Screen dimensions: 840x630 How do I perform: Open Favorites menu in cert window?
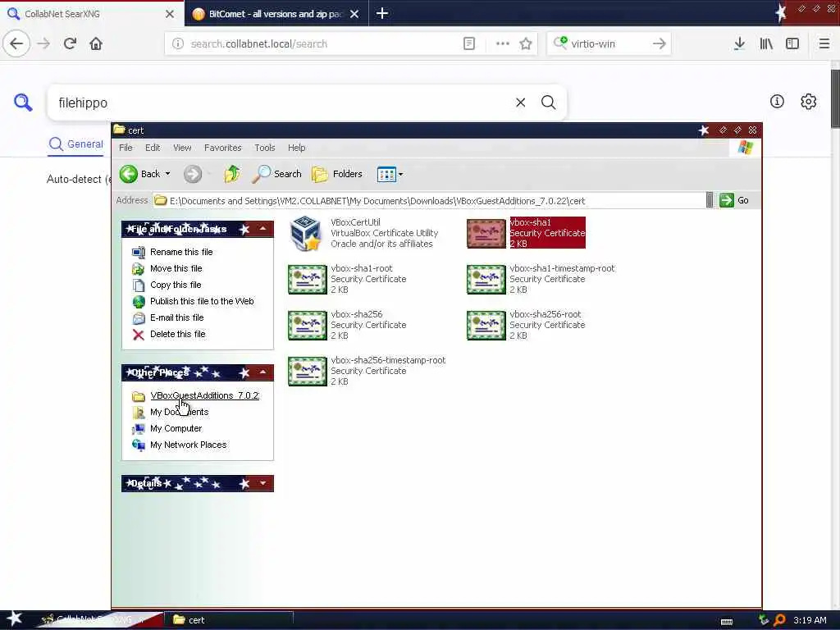tap(223, 148)
